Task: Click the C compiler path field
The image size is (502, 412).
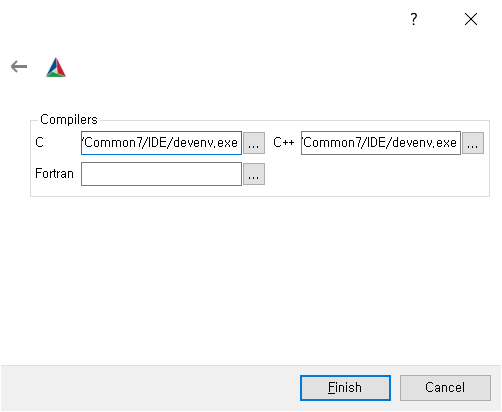Action: point(161,143)
